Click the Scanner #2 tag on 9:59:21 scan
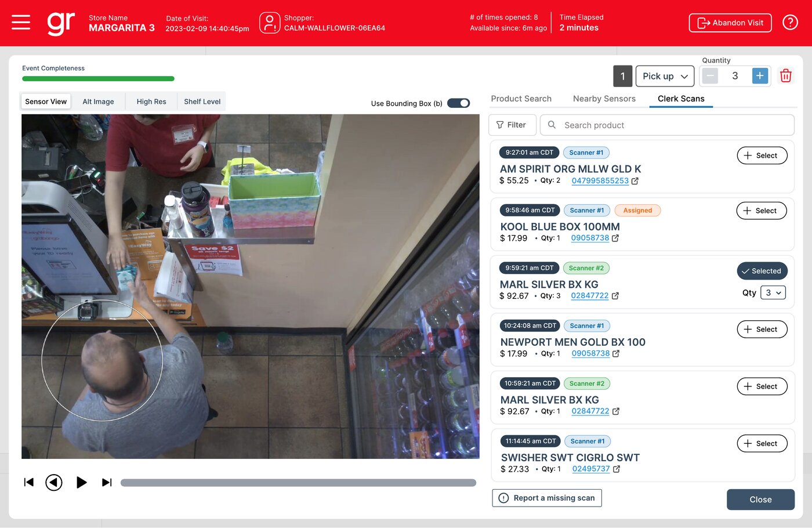 tap(586, 268)
